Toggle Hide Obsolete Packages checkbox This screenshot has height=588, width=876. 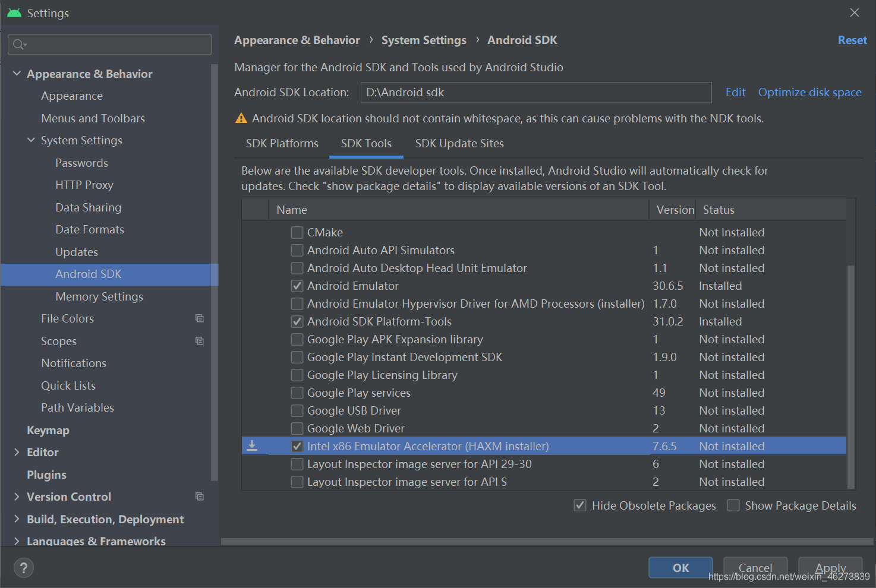coord(580,505)
